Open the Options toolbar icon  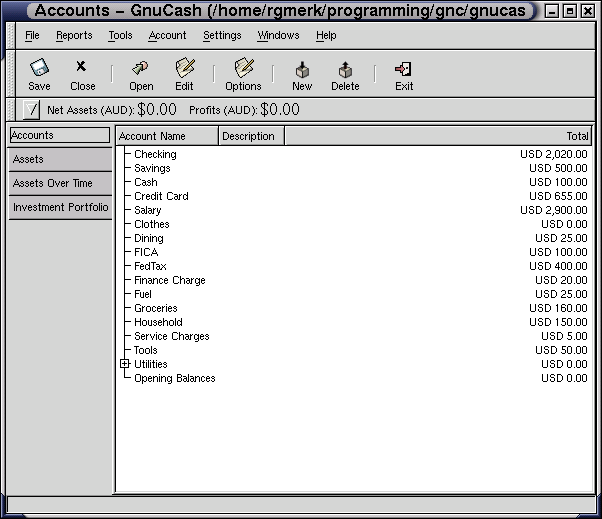pyautogui.click(x=243, y=70)
